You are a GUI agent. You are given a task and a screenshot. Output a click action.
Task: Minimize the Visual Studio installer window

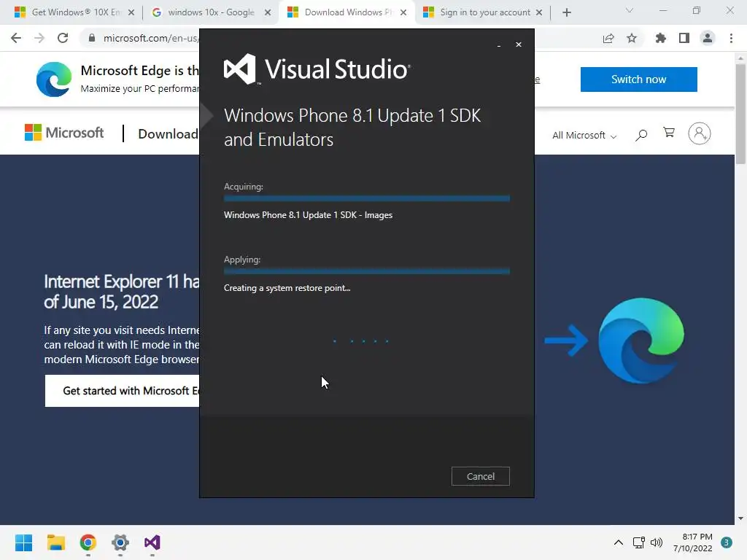pos(499,45)
